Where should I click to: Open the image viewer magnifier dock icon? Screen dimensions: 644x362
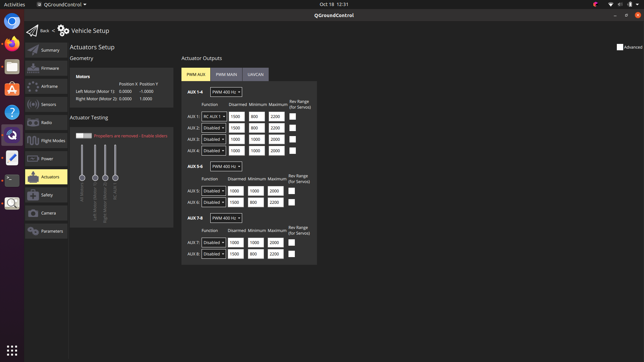pos(12,203)
